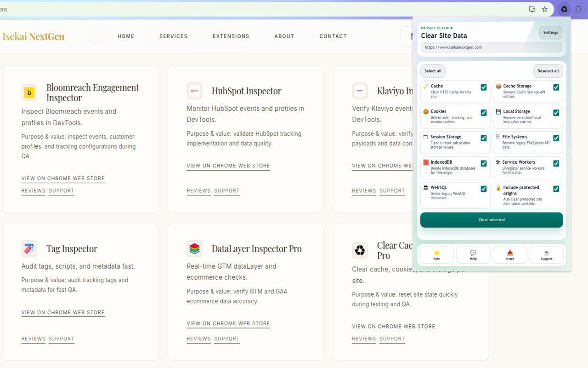Open REVIEWS link for HubSpot Inspector

tap(199, 191)
